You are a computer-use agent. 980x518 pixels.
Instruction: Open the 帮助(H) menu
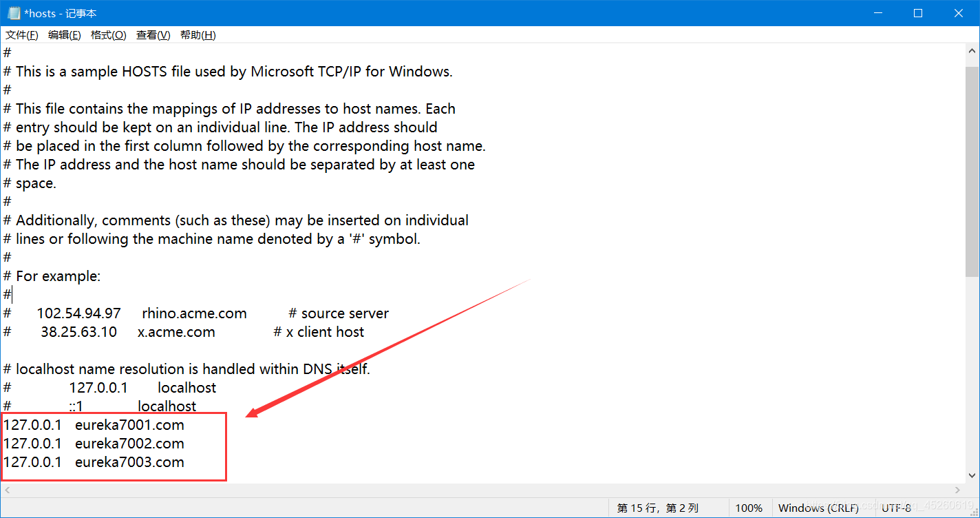pos(198,35)
